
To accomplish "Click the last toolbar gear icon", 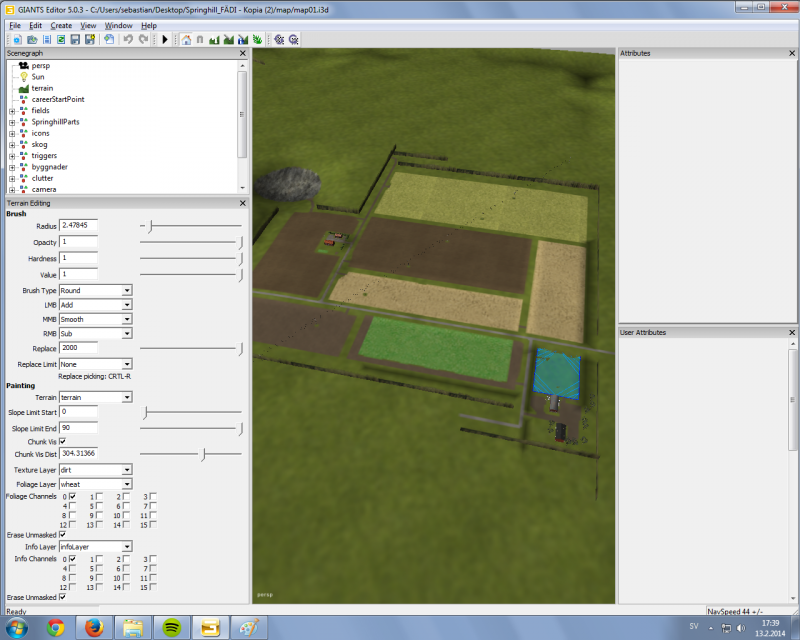I will click(294, 39).
